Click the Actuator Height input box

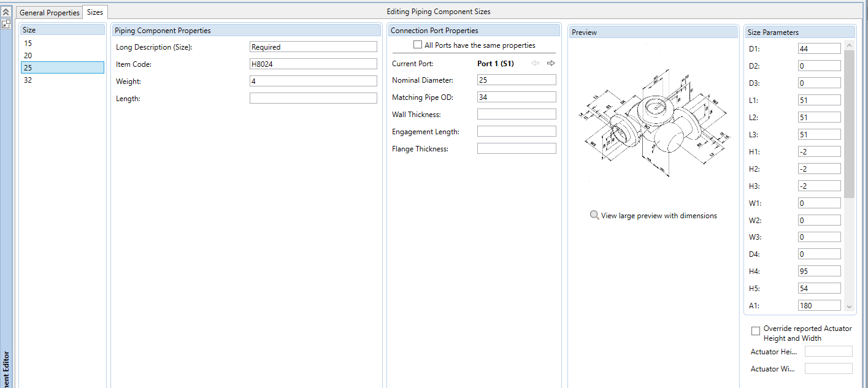pyautogui.click(x=828, y=351)
